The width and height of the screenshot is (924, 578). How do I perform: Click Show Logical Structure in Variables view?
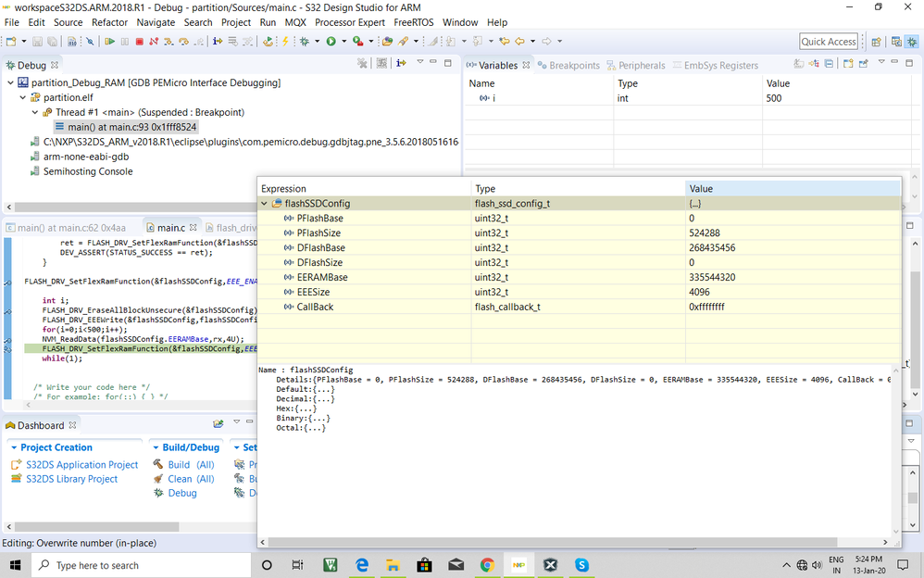click(x=814, y=63)
